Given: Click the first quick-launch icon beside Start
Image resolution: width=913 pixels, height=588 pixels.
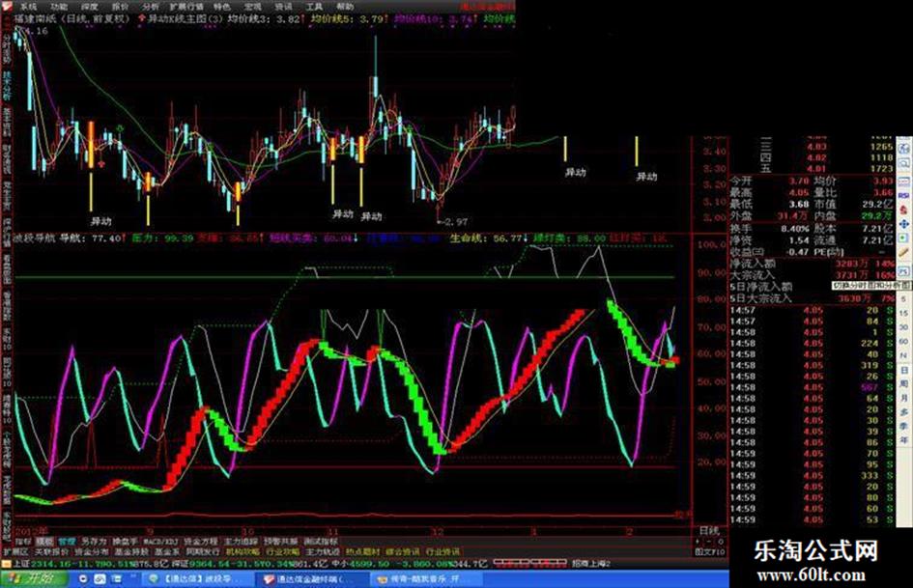Looking at the screenshot, I should click(83, 579).
